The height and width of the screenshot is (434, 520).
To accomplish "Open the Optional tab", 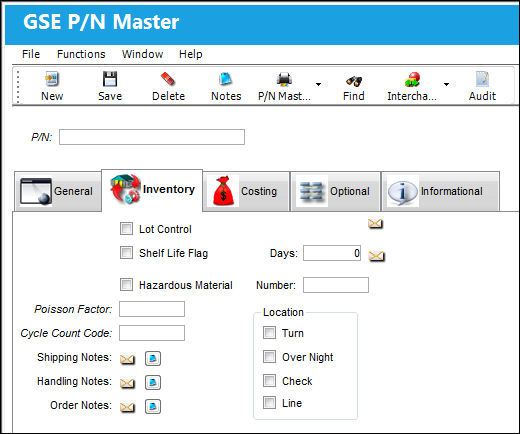I will pos(335,191).
